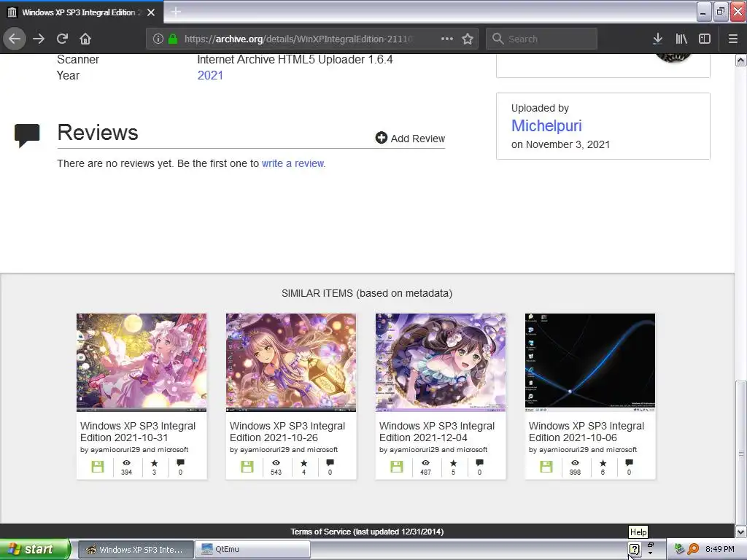Open the 2021-10-06 edition thumbnail
This screenshot has height=560, width=747.
[x=590, y=362]
